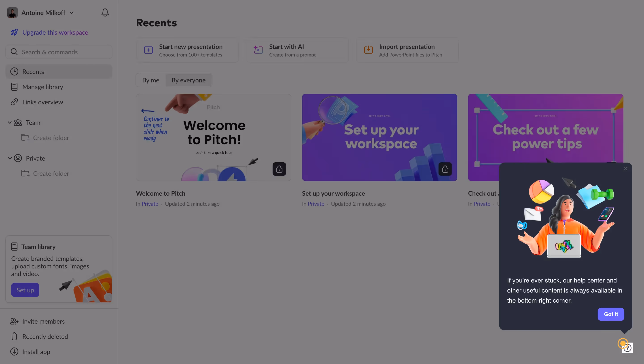This screenshot has height=364, width=644.
Task: Toggle the lock on Welcome to Pitch thumbnail
Action: [x=279, y=169]
